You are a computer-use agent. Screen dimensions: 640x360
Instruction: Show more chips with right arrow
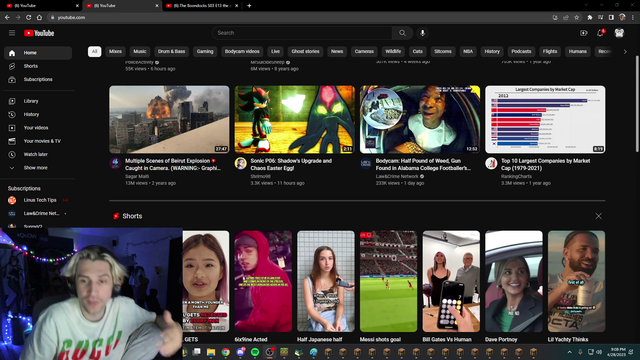[625, 52]
